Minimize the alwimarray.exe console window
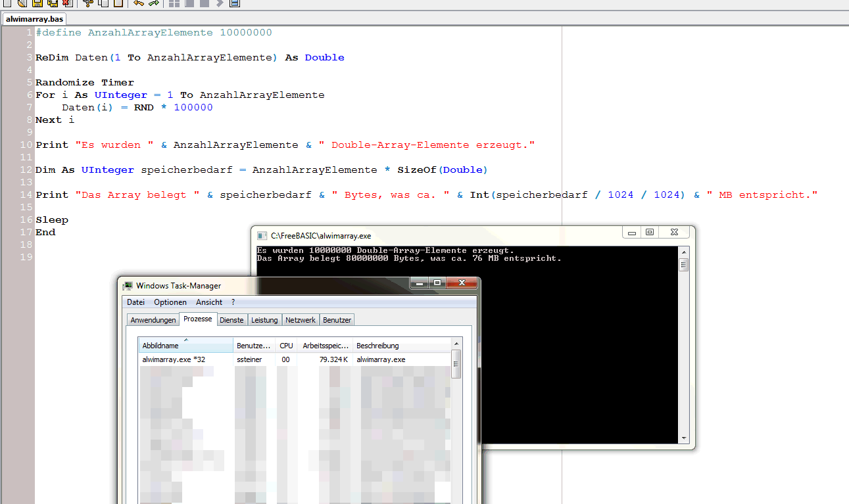Viewport: 849px width, 504px height. (x=632, y=233)
